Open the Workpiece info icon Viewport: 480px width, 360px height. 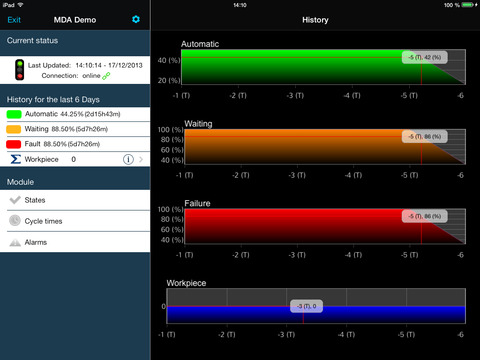(x=128, y=159)
